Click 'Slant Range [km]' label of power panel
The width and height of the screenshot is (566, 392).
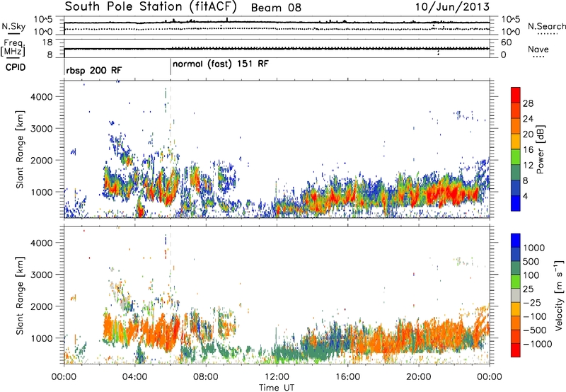click(20, 149)
